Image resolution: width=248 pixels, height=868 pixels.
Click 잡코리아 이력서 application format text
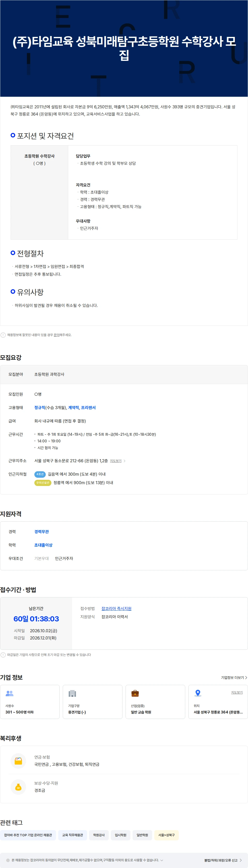point(115,617)
